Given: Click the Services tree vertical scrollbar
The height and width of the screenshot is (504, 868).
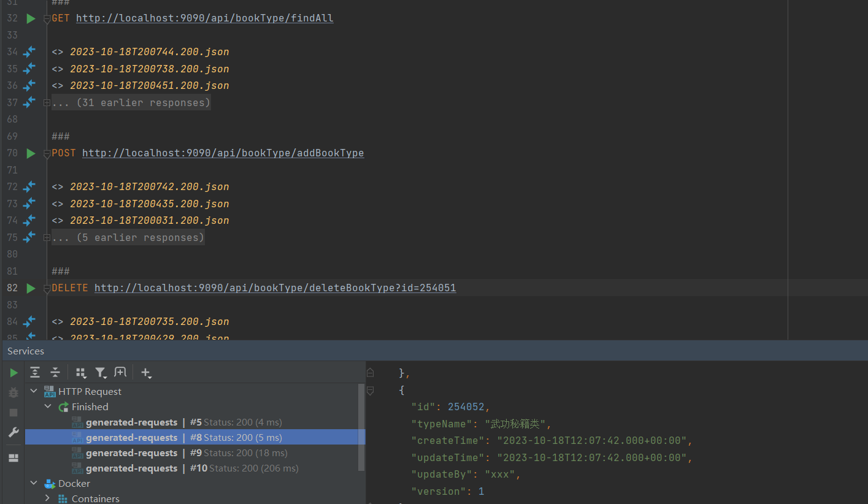Looking at the screenshot, I should pos(362,428).
